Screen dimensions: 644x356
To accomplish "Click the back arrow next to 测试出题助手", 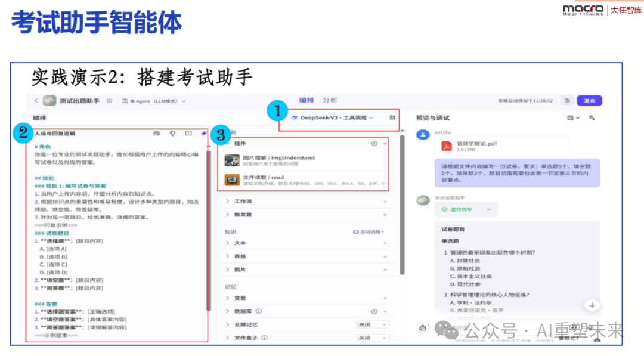I will (x=35, y=101).
